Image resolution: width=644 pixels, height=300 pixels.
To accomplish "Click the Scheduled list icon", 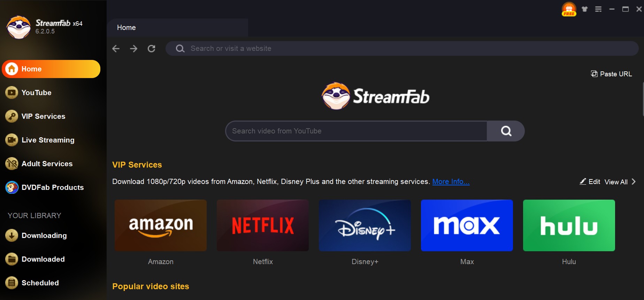I will click(11, 283).
